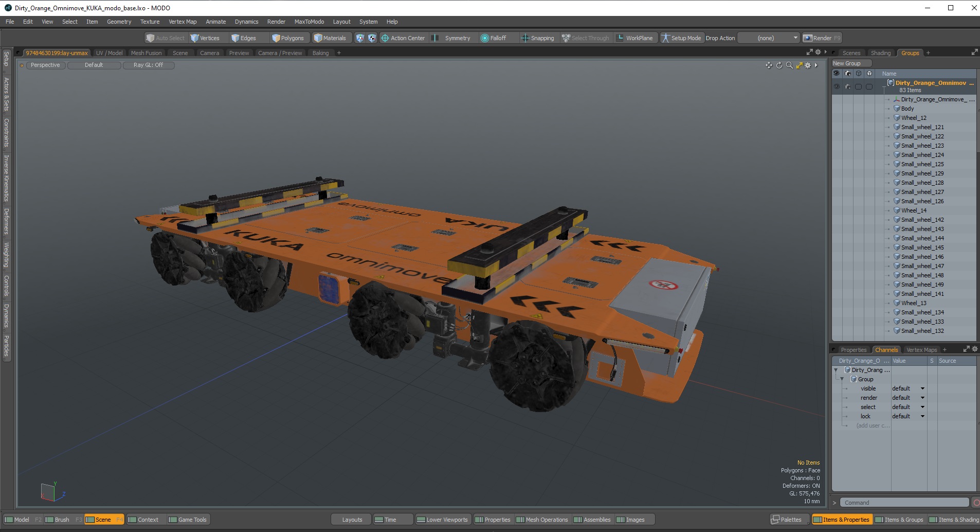Screen dimensions: 980x532
Task: Open the MaxToModo menu
Action: click(x=309, y=22)
